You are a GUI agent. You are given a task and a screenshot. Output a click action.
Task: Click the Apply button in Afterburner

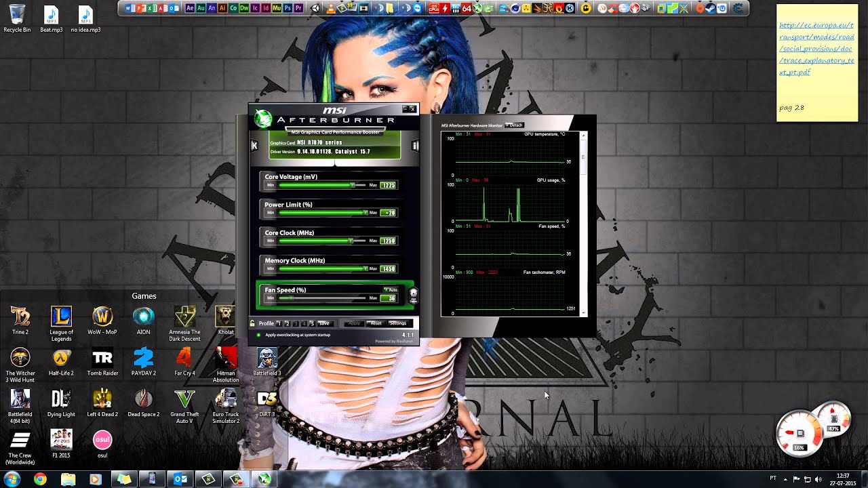pos(354,323)
